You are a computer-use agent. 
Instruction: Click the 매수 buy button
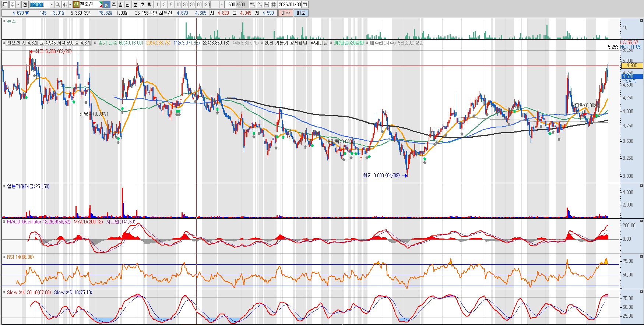tap(285, 13)
